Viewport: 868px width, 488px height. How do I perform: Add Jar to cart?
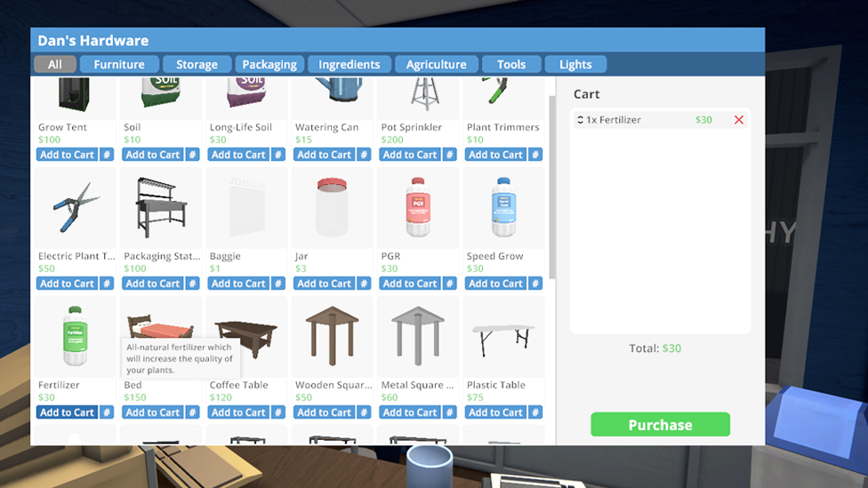pyautogui.click(x=325, y=284)
